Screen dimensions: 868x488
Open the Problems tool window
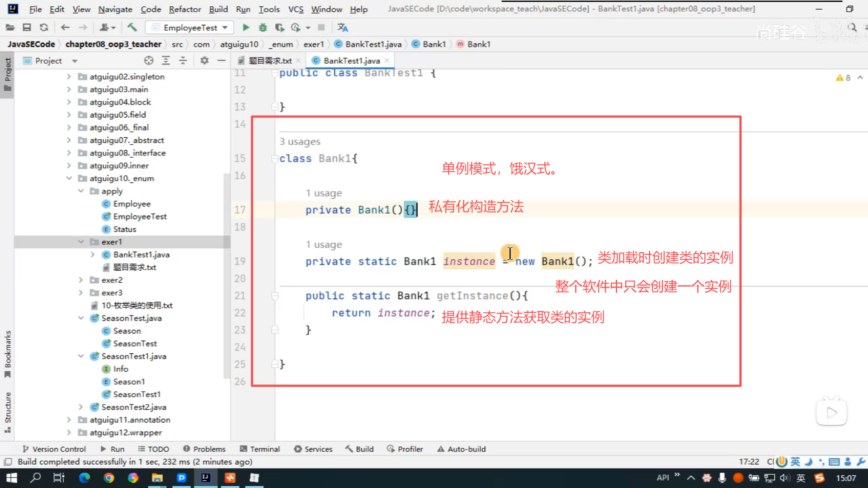[x=204, y=449]
